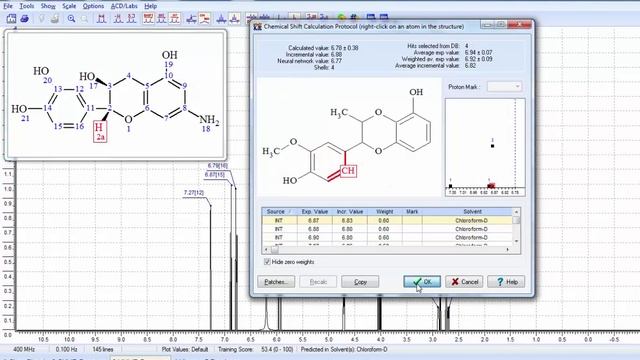Click the first toolbar icon left of printer
Image resolution: width=640 pixels, height=360 pixels.
click(11, 18)
